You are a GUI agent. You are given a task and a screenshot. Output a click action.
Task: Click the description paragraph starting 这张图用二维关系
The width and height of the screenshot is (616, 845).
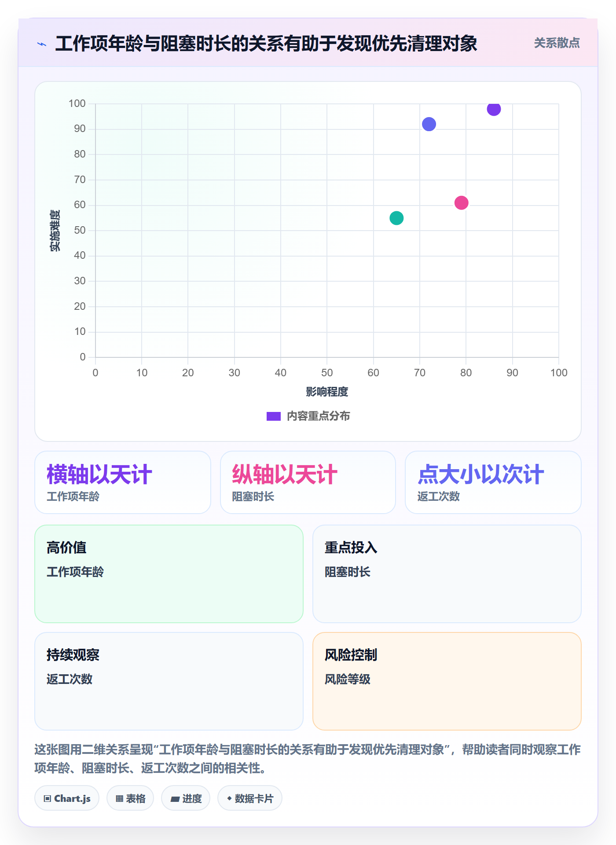click(x=308, y=759)
